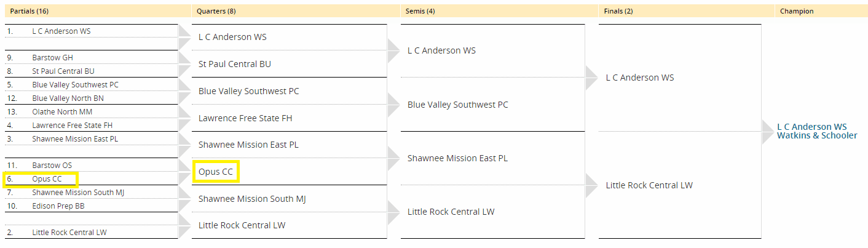Click the arrow beside L C Anderson WS in Semis
The height and width of the screenshot is (248, 868).
[393, 51]
